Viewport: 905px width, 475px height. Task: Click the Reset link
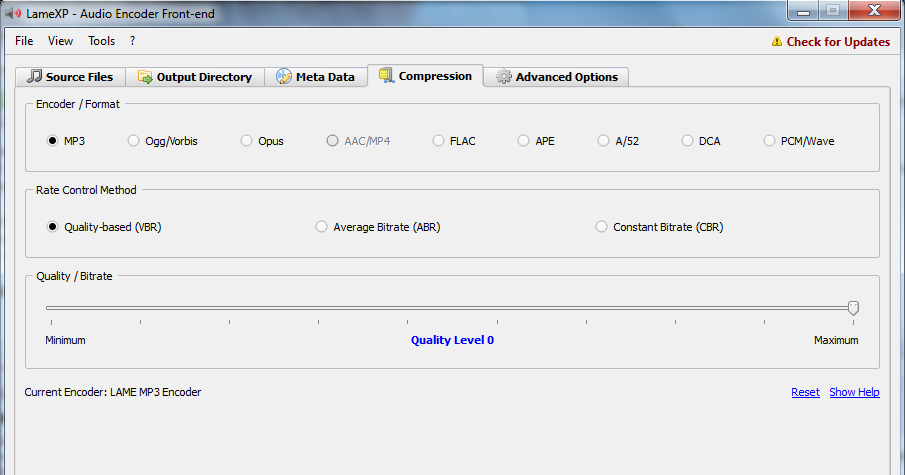click(805, 392)
